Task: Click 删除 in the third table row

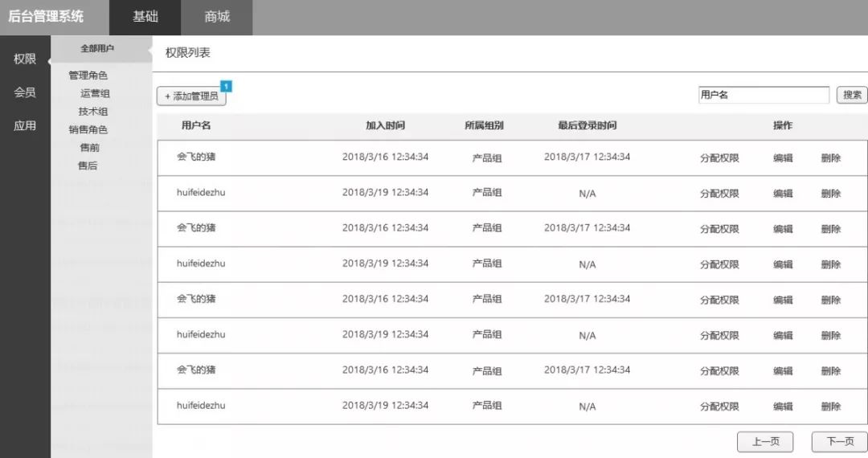Action: click(x=831, y=229)
